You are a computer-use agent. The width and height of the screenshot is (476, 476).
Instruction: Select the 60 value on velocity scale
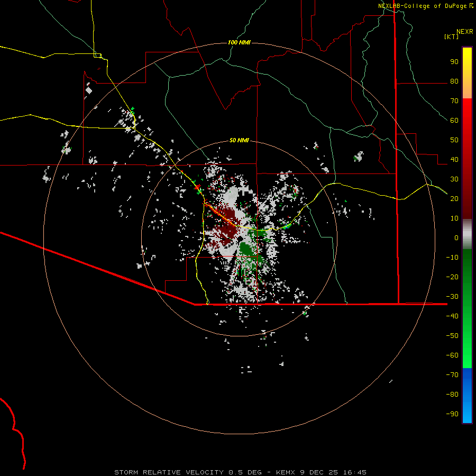coord(454,121)
